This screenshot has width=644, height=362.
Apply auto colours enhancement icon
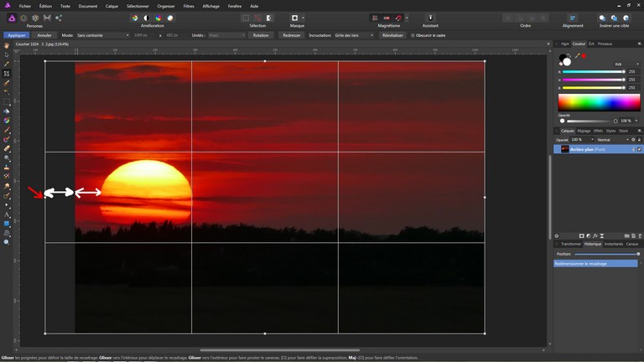coord(158,18)
